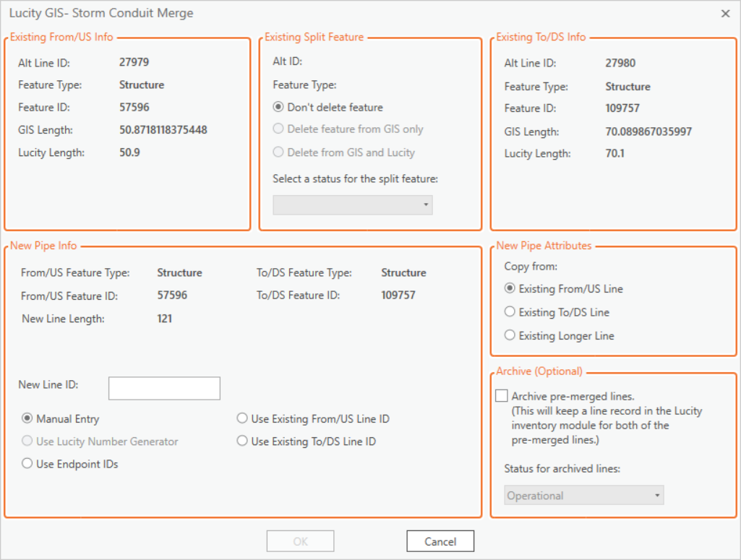Screen dimensions: 741x560
Task: Choose Existing To/DS Line copy option
Action: [557, 312]
